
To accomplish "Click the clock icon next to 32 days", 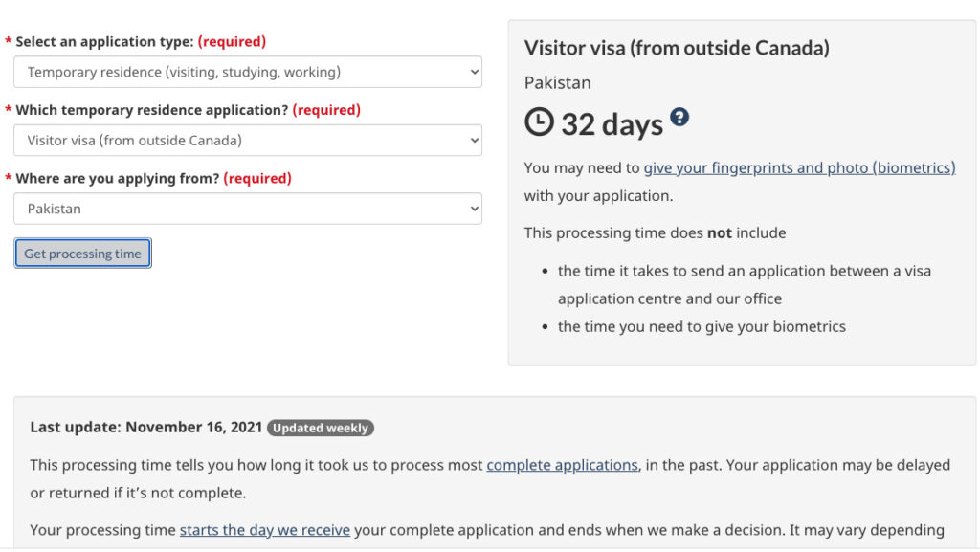I will pyautogui.click(x=539, y=122).
